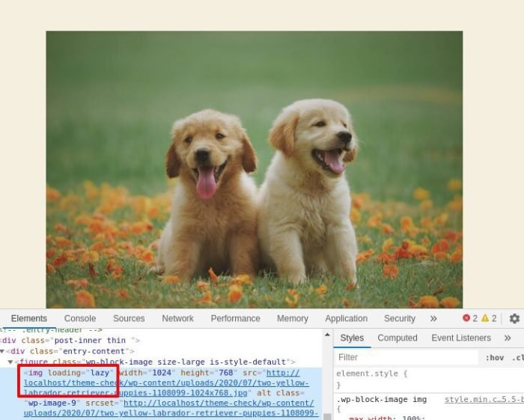Click the scroll-up arrow in Elements panel
The height and width of the screenshot is (420, 524).
[x=327, y=335]
